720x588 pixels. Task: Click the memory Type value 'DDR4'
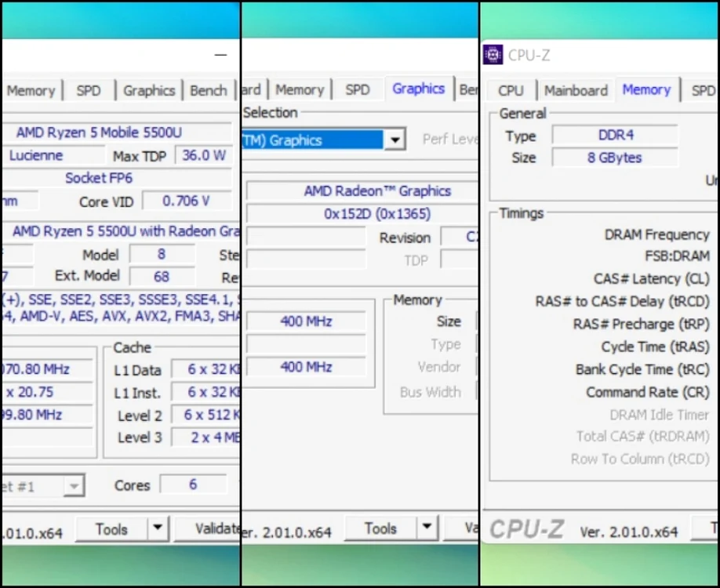pyautogui.click(x=616, y=135)
